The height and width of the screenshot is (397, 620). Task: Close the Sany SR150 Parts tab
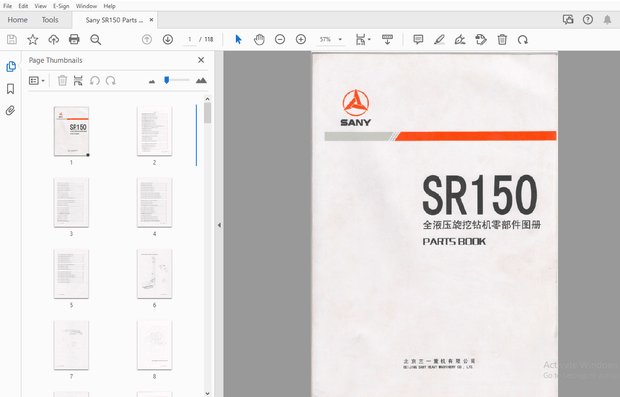[x=151, y=20]
